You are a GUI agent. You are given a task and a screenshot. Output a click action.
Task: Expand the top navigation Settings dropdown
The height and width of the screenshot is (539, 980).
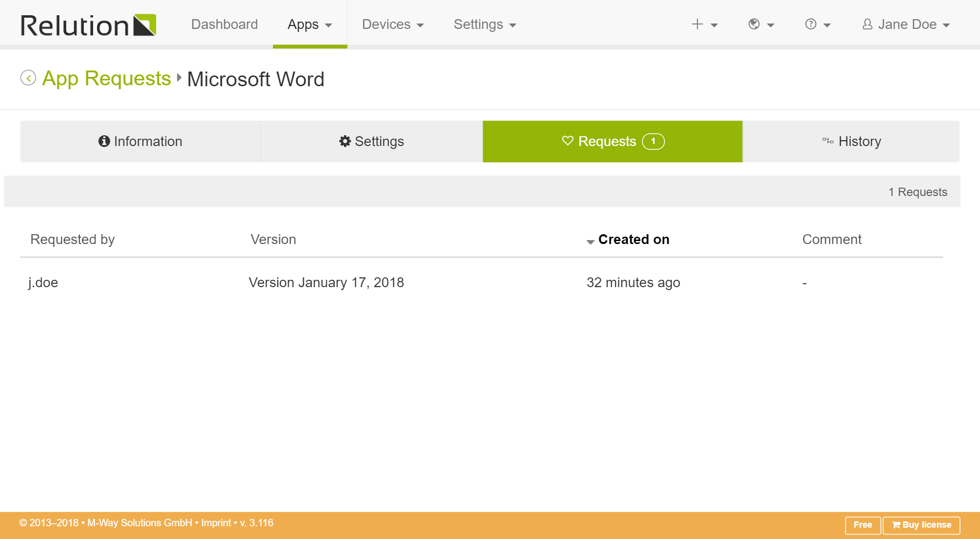[485, 24]
